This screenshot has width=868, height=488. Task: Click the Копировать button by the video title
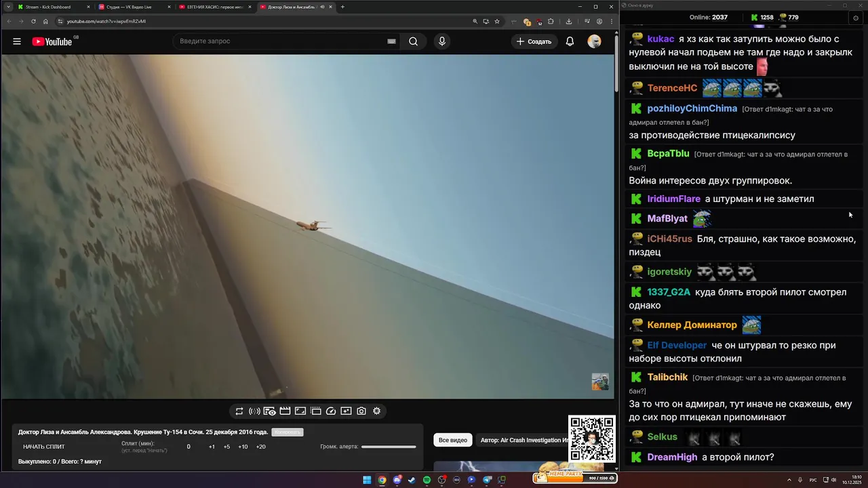pos(287,432)
